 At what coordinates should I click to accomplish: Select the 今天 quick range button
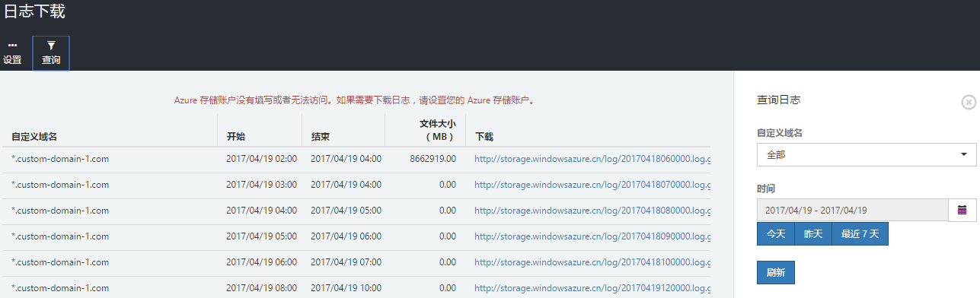coord(775,234)
